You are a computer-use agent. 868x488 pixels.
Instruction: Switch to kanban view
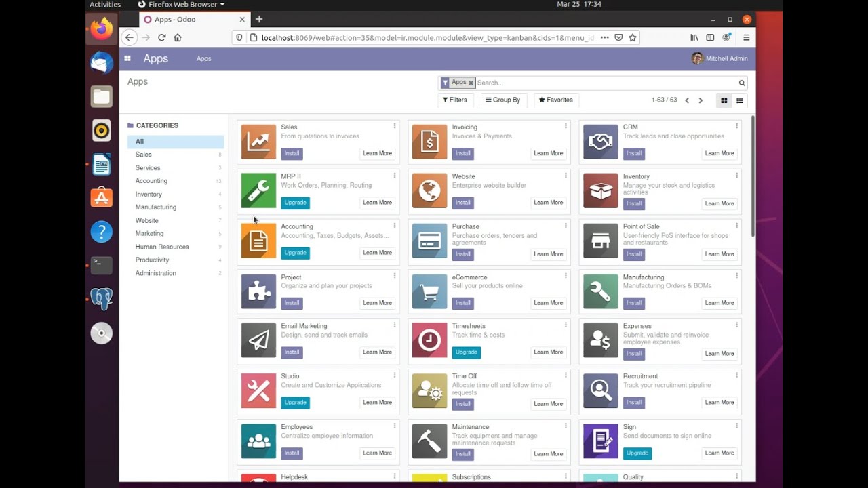[x=724, y=100]
